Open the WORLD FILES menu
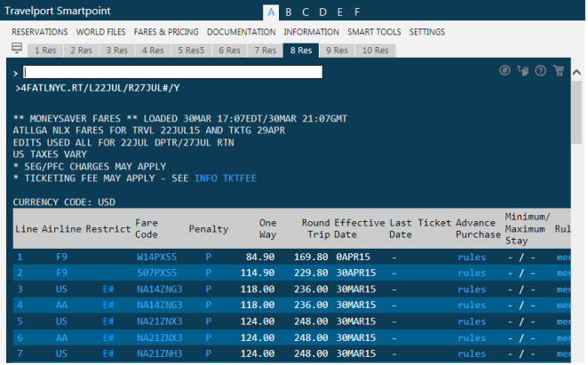Screen dimensions: 588x365 point(101,32)
